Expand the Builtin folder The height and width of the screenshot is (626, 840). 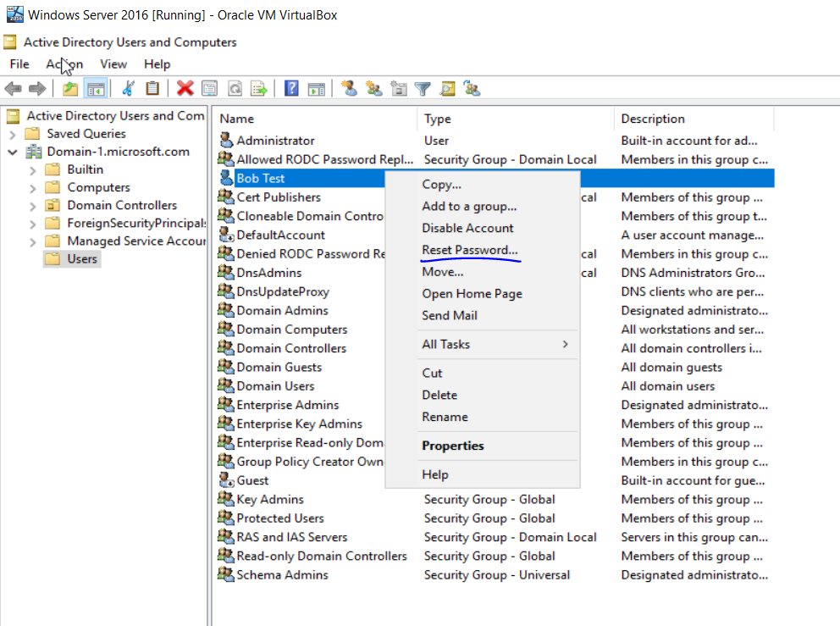[x=33, y=170]
